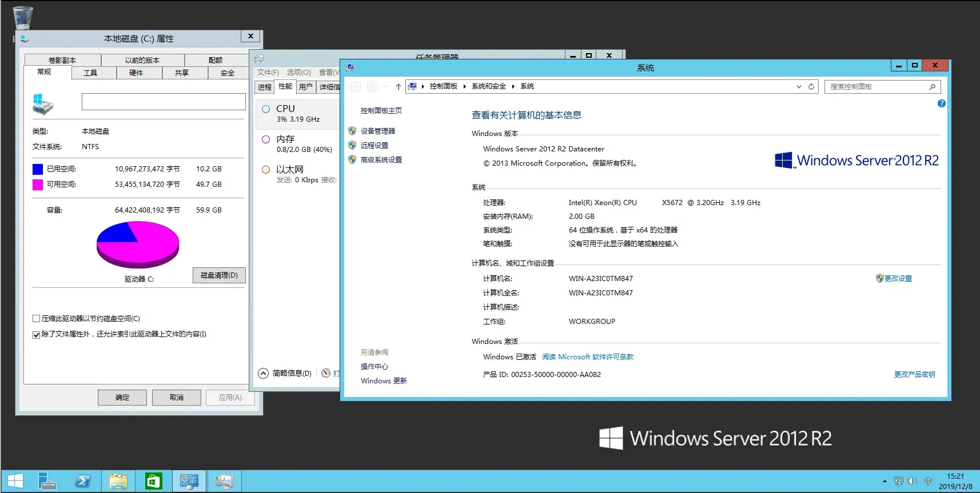
Task: Click the 更改产品密钥 link
Action: tap(915, 375)
